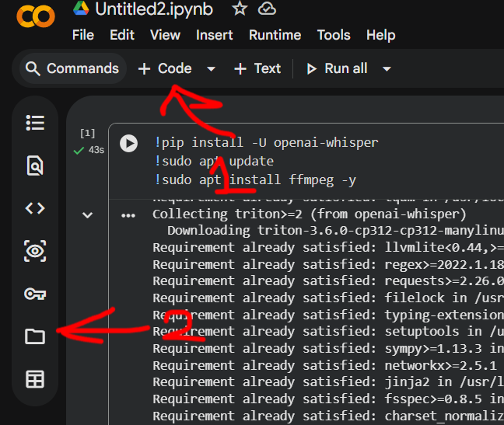Viewport: 504px width, 425px height.
Task: Open the File menu
Action: click(83, 35)
